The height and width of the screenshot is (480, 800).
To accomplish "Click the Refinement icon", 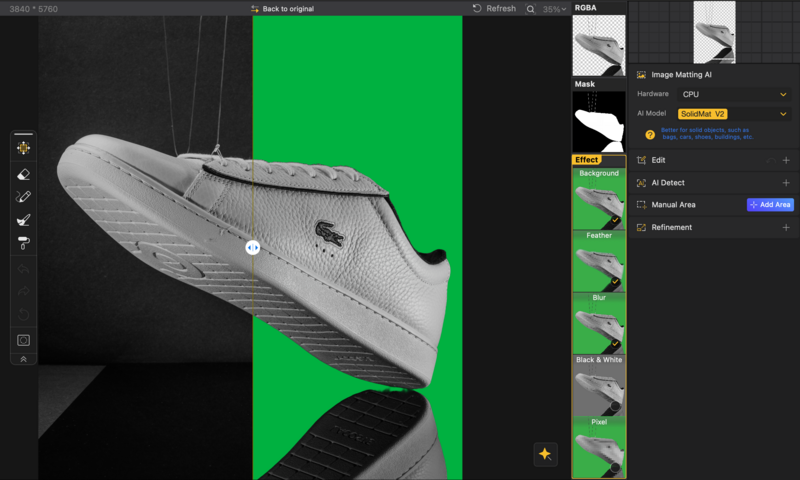I will point(641,228).
